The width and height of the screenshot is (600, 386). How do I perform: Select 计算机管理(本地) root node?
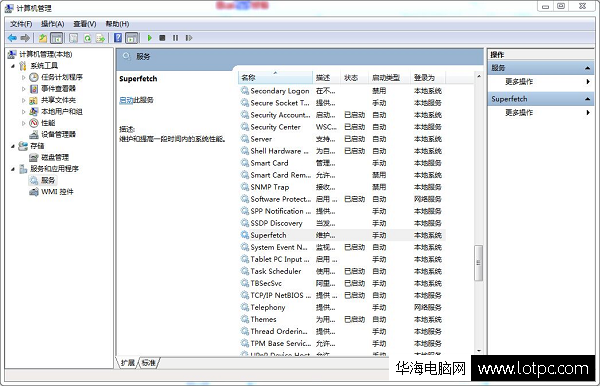46,54
